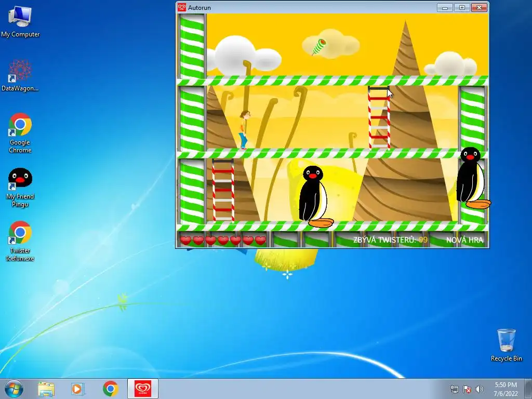Click the lower red-white ladder
Viewport: 532px width, 399px height.
click(223, 190)
